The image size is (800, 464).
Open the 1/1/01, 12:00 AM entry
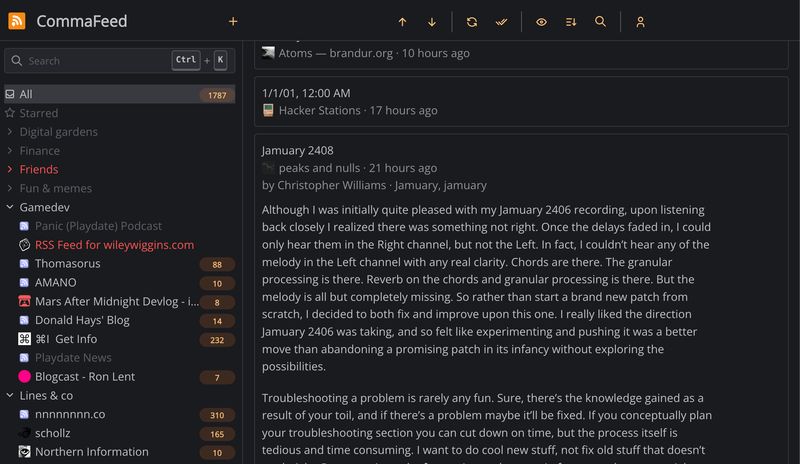coord(521,102)
